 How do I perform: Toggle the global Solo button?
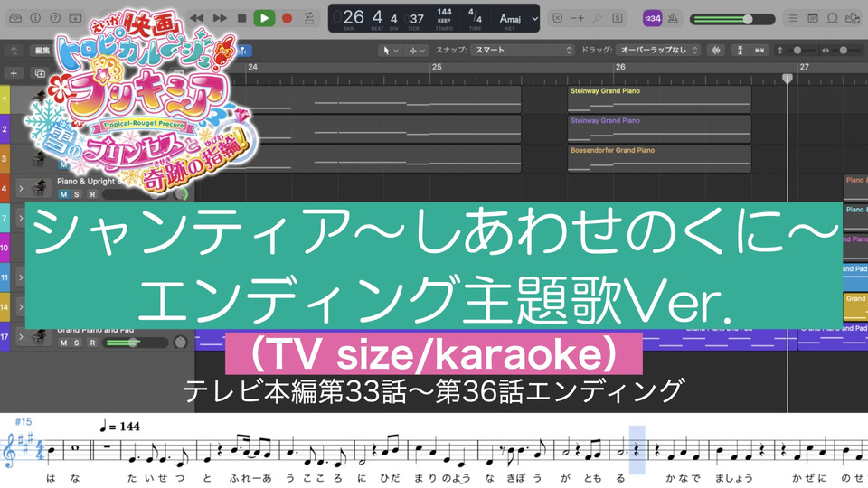(618, 18)
